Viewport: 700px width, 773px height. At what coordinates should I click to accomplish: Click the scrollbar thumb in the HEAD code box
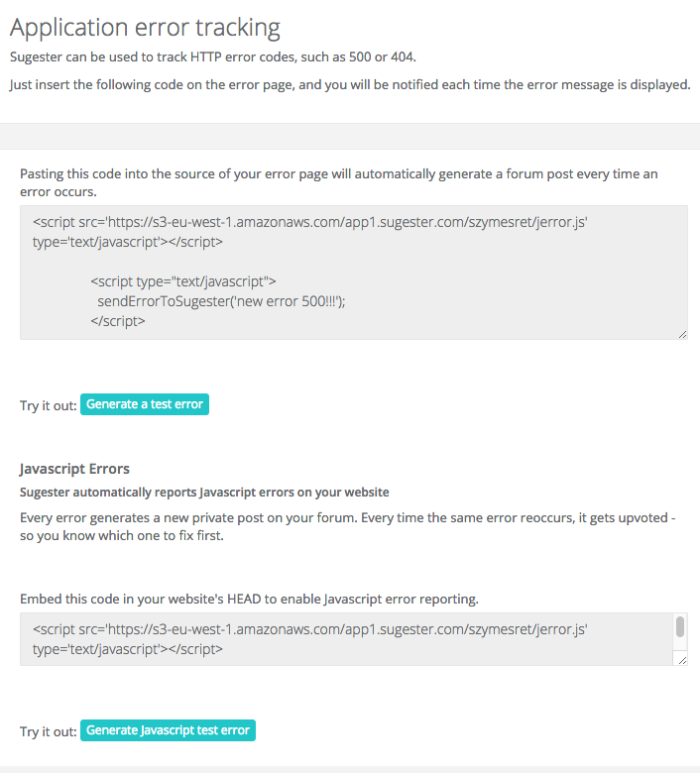tap(680, 627)
